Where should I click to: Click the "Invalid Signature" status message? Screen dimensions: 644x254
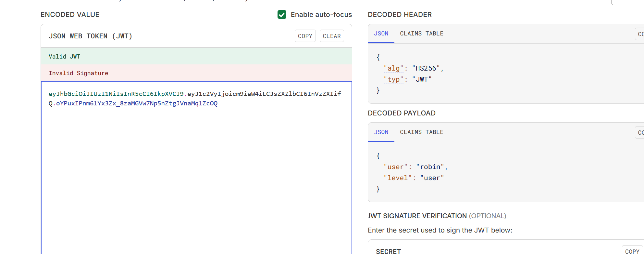click(196, 73)
